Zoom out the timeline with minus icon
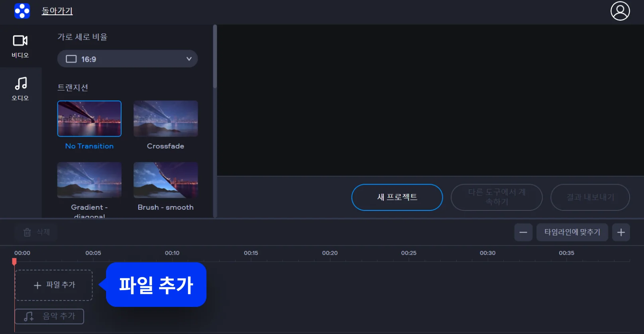The image size is (644, 334). tap(523, 232)
